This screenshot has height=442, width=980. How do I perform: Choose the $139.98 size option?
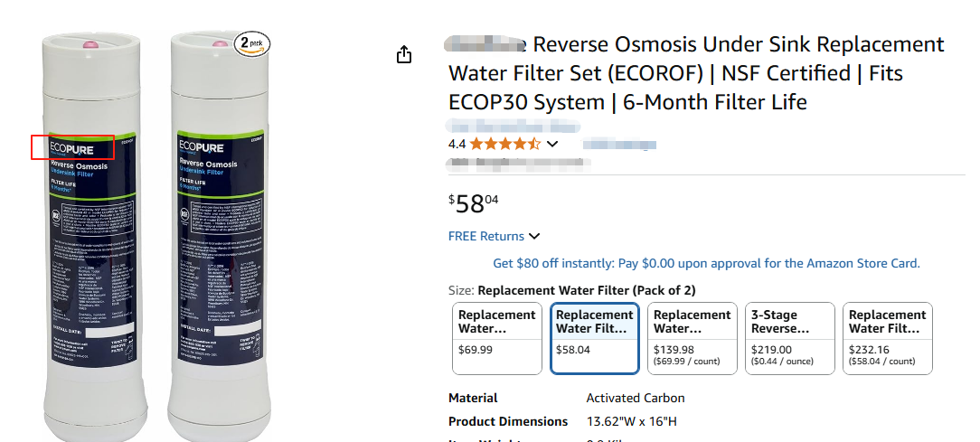tap(693, 338)
